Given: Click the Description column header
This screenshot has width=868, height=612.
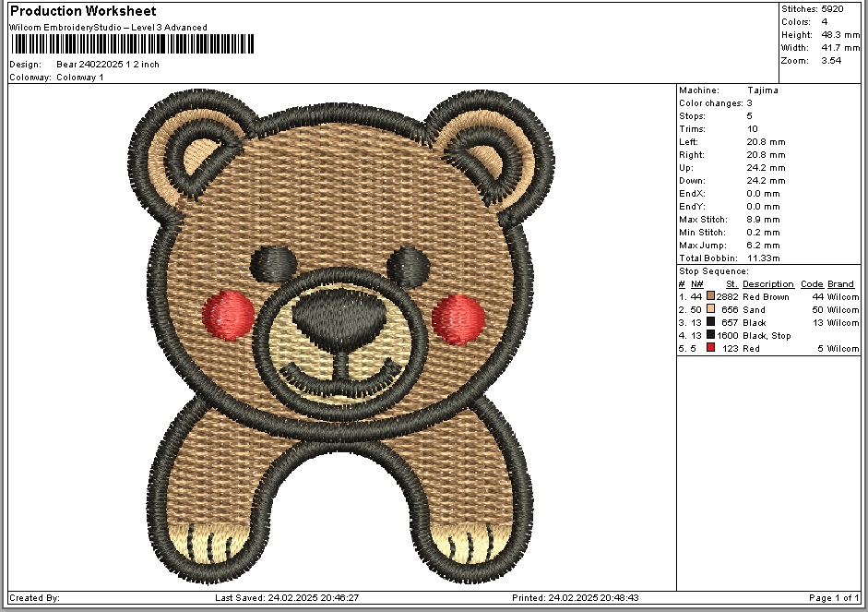Looking at the screenshot, I should pos(767,284).
